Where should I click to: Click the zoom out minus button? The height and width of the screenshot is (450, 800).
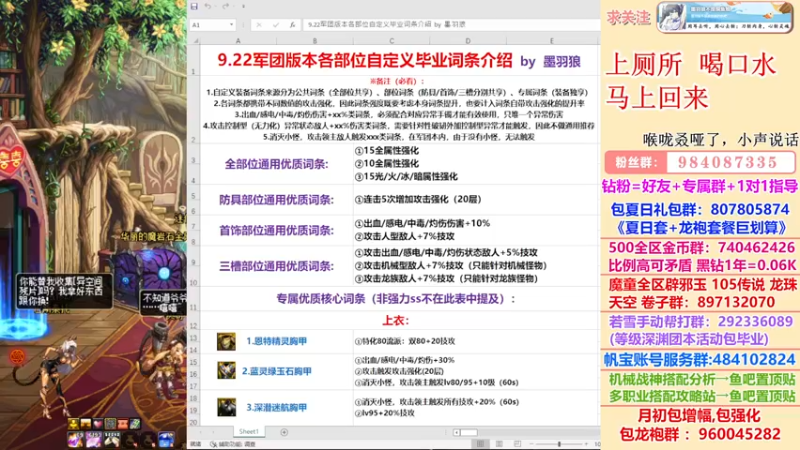532,444
